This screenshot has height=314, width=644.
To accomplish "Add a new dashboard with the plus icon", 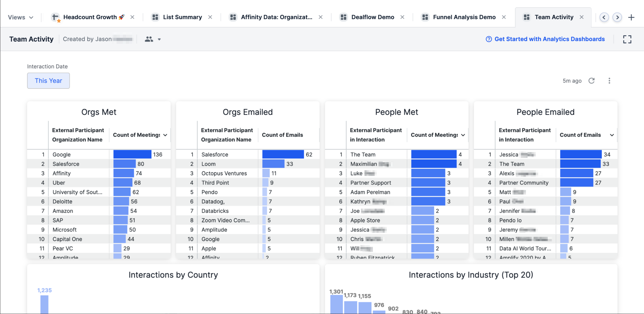I will pyautogui.click(x=631, y=17).
